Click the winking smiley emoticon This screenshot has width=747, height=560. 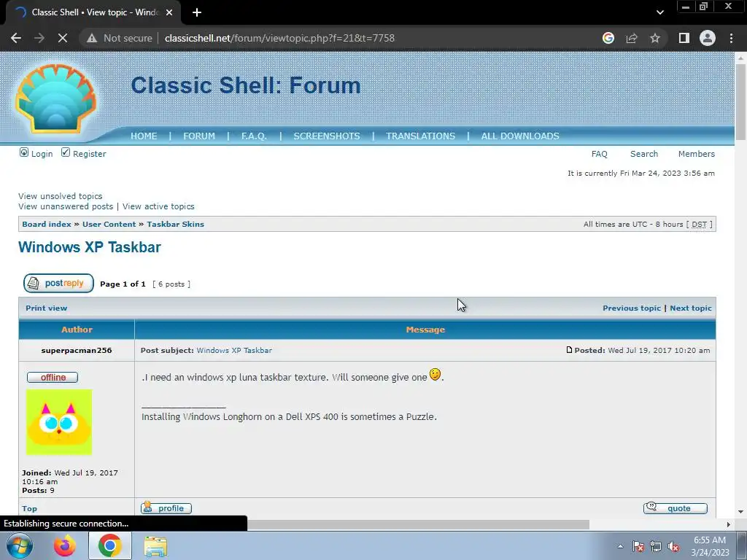435,375
